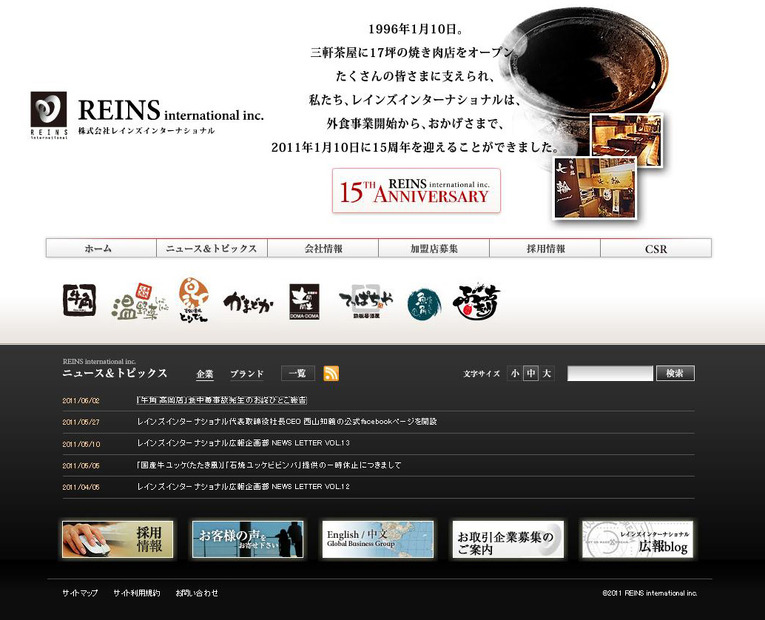The image size is (765, 620).
Task: Set text size to small (小)
Action: point(515,373)
